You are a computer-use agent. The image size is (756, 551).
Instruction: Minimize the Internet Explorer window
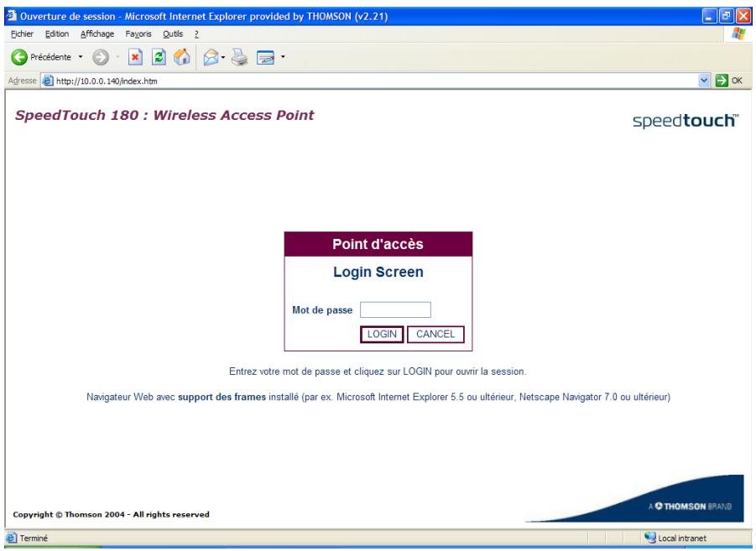pyautogui.click(x=709, y=16)
